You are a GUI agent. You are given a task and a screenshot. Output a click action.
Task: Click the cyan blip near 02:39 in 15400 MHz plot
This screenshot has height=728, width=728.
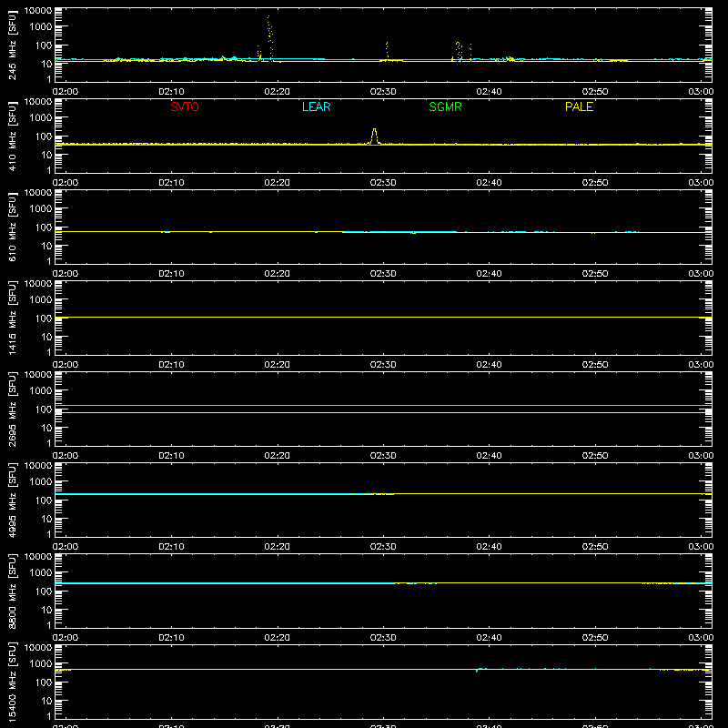[477, 670]
